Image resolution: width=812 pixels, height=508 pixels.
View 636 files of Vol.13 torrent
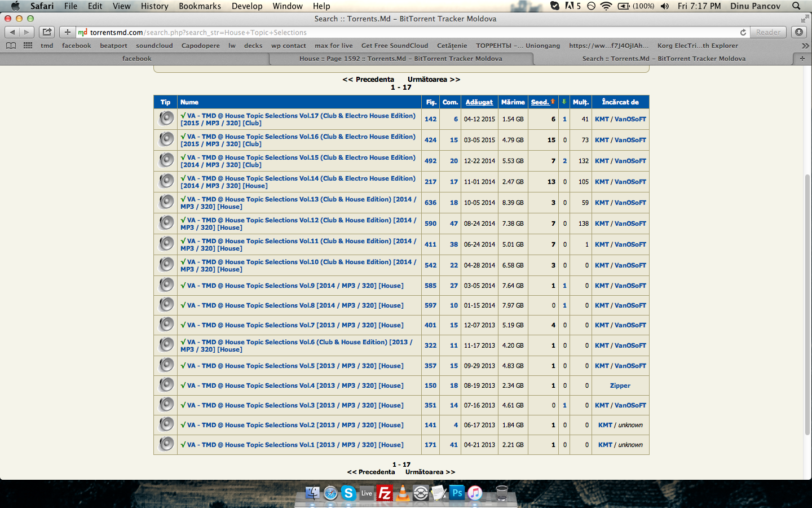431,203
